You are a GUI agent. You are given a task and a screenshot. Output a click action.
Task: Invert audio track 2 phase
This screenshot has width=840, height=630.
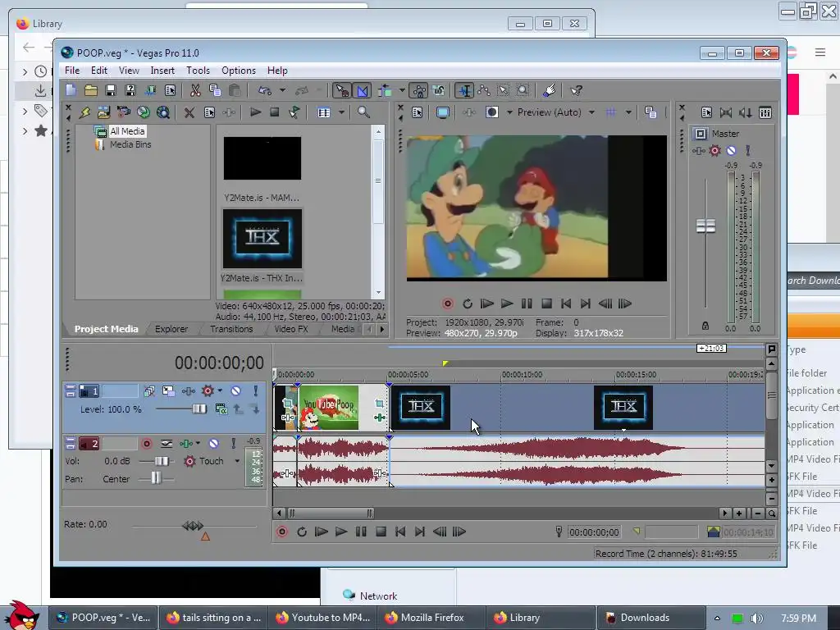click(167, 444)
